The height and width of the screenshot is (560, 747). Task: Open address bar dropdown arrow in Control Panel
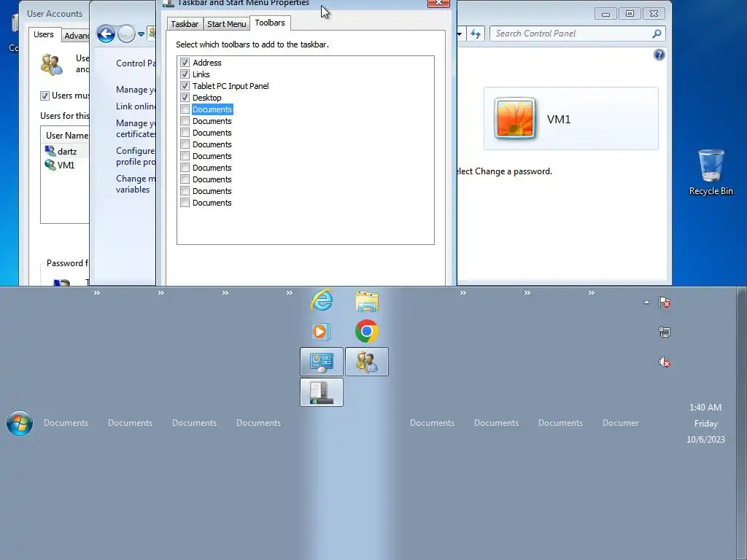(x=460, y=34)
